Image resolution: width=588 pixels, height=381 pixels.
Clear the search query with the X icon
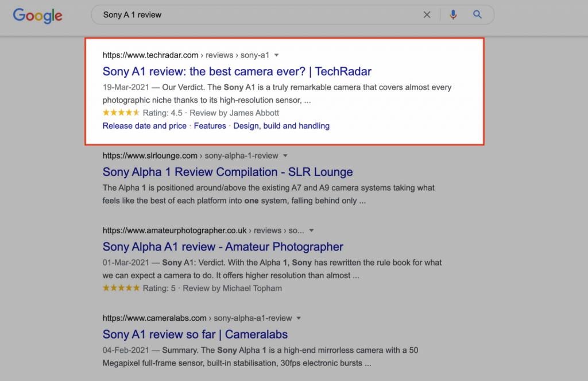tap(427, 14)
